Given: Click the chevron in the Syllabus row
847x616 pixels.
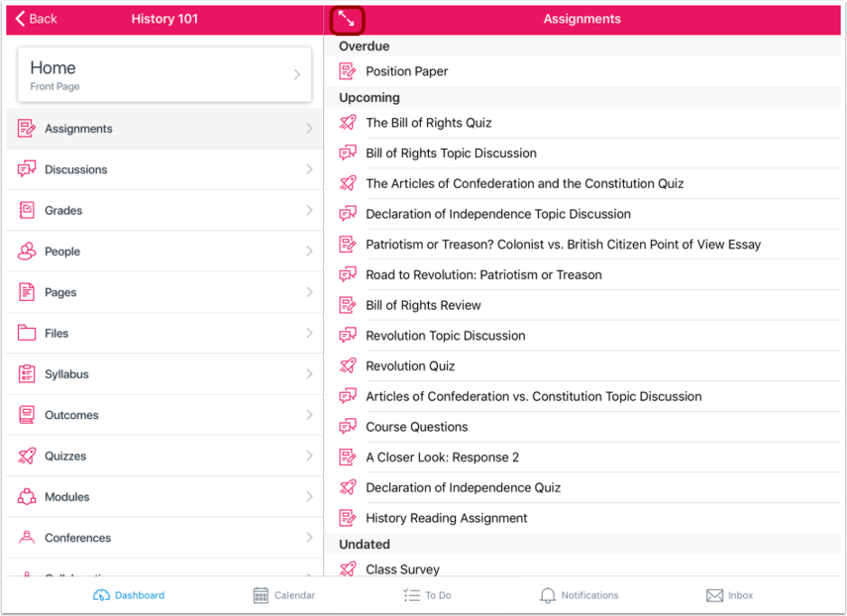Looking at the screenshot, I should coord(309,373).
